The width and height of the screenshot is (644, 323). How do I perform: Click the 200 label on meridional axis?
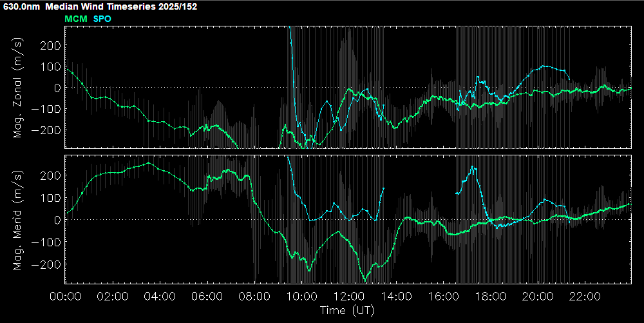click(x=50, y=175)
